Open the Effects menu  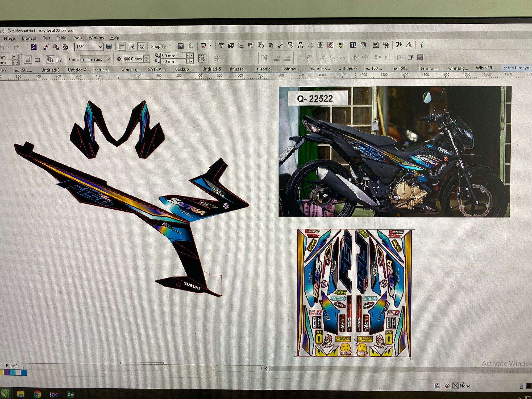click(10, 38)
